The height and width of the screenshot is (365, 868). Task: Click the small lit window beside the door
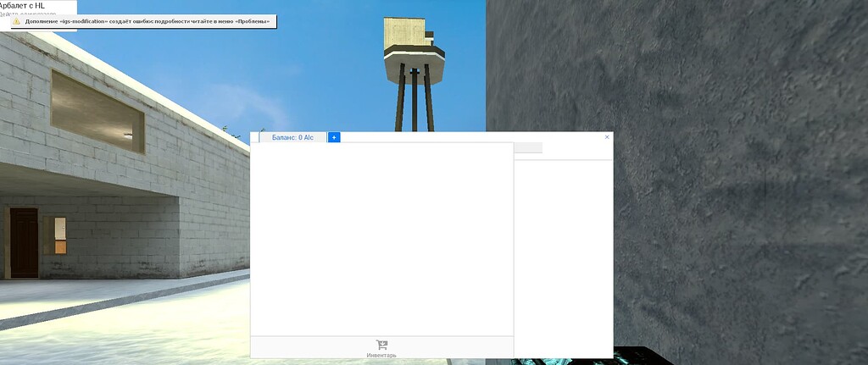(60, 235)
